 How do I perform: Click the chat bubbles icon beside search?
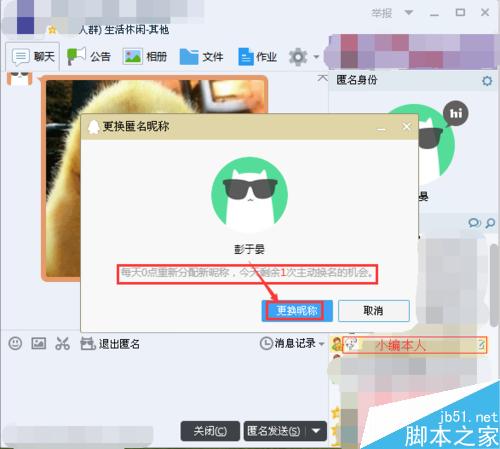(x=474, y=223)
